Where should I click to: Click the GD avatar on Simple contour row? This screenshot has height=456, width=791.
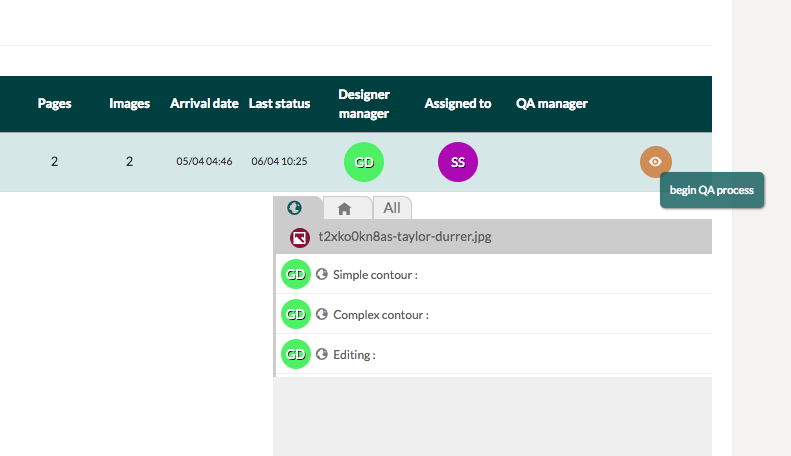[296, 274]
